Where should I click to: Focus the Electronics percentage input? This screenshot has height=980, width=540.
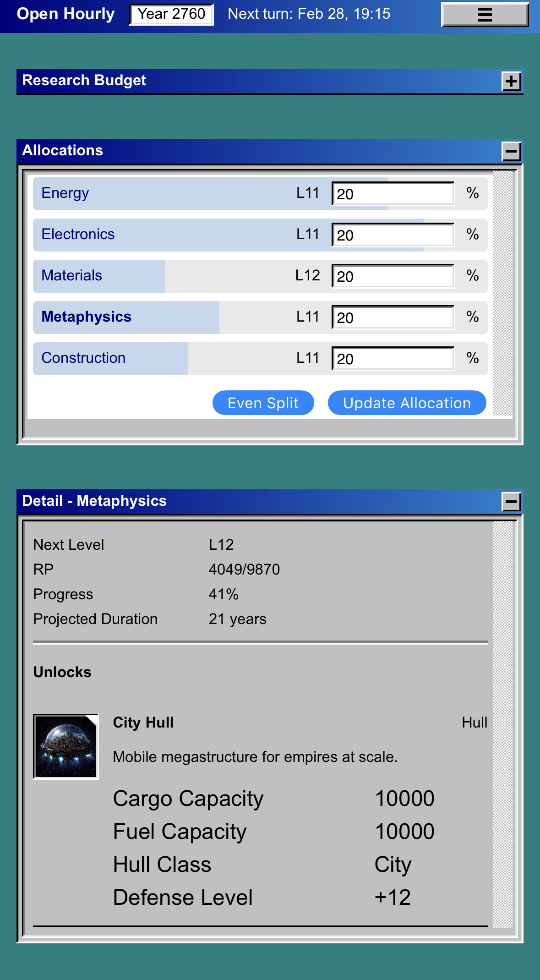pyautogui.click(x=393, y=235)
